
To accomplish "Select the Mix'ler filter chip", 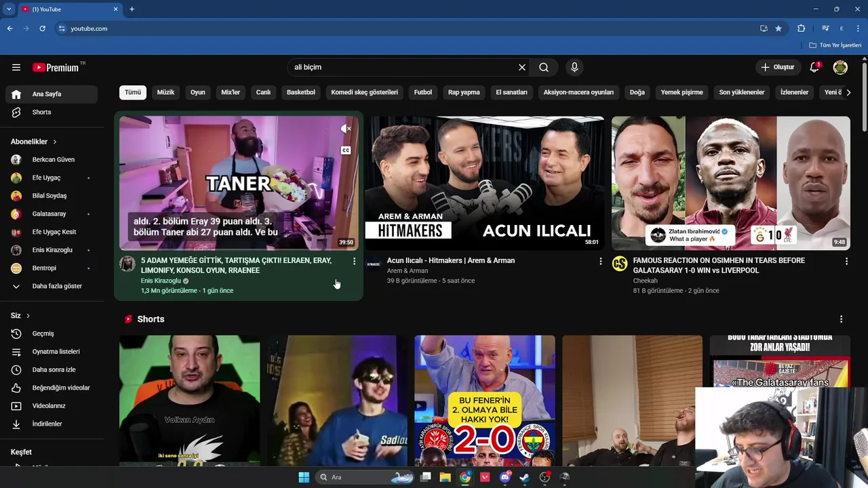I will 231,92.
